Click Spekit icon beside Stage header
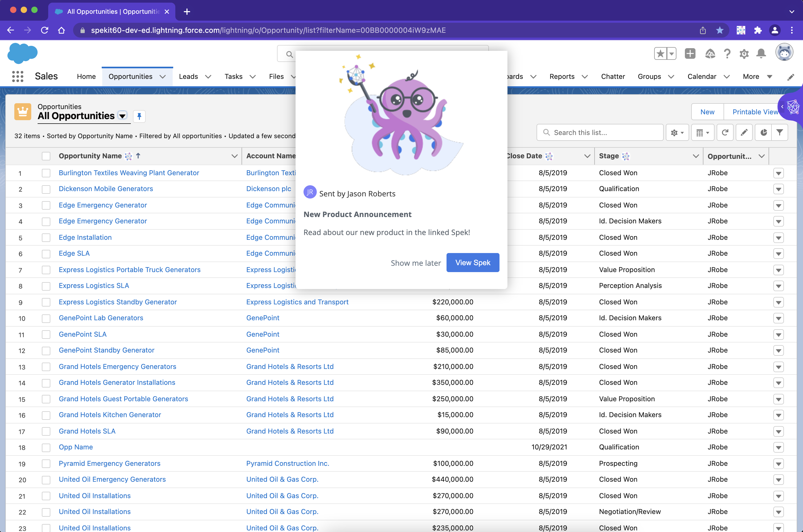Viewport: 803px width, 532px height. pos(626,156)
